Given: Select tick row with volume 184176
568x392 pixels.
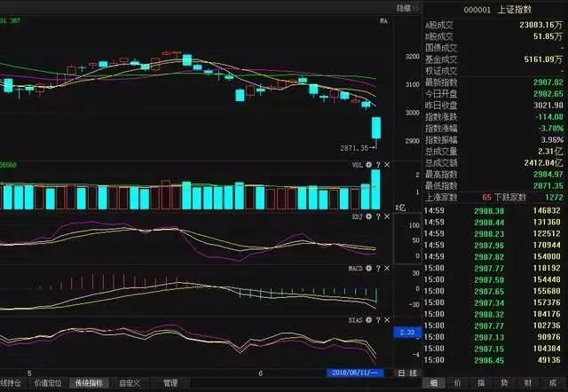Looking at the screenshot, I should [492, 314].
